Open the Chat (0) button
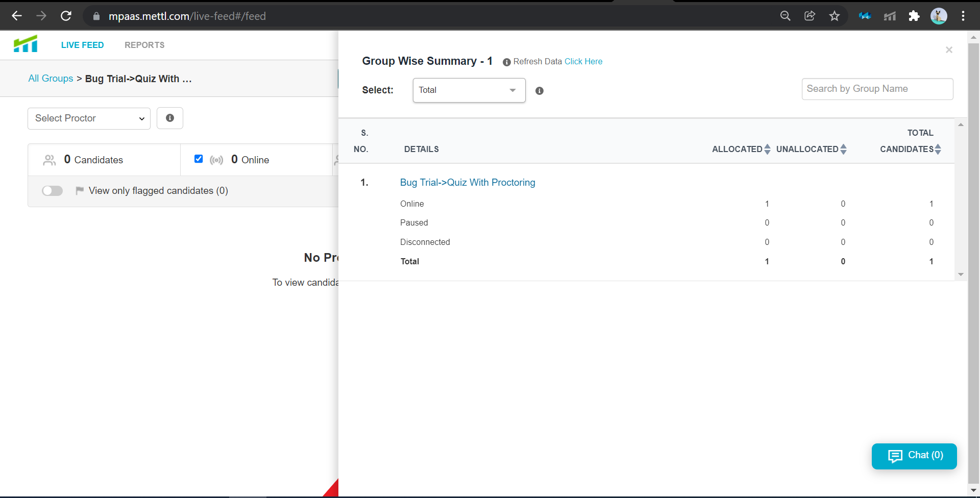The image size is (980, 498). pos(914,456)
